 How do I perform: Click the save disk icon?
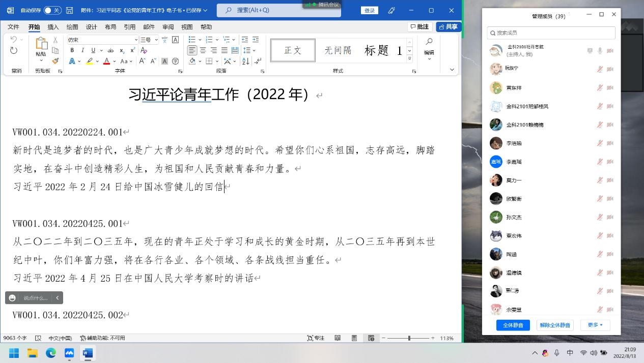[x=70, y=10]
